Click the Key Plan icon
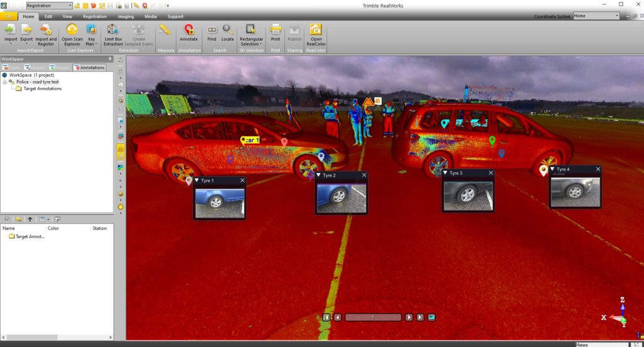The image size is (644, 347). pyautogui.click(x=91, y=30)
